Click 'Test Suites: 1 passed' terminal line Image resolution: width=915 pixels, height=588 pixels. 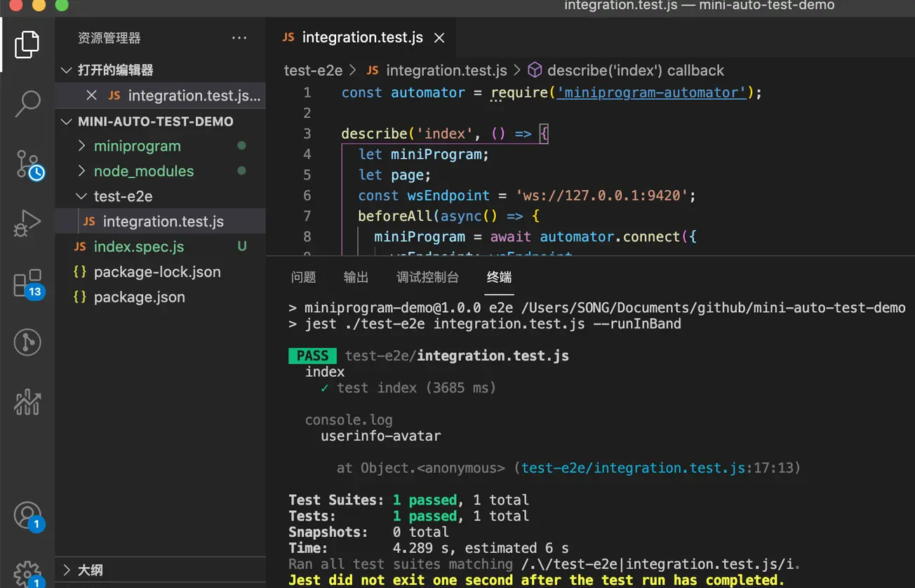click(408, 500)
